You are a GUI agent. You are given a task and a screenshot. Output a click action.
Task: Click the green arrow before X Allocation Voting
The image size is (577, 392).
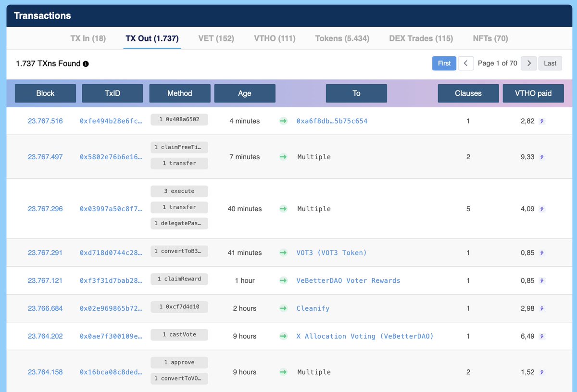(x=283, y=336)
